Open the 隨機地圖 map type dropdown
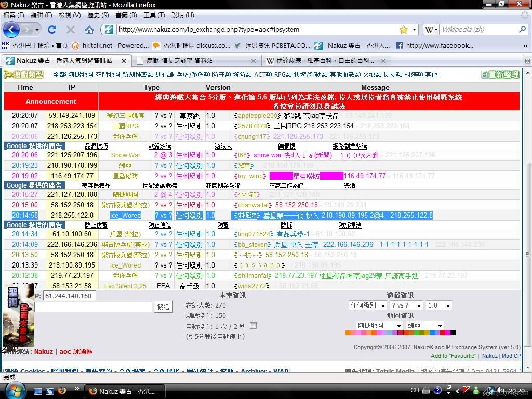Image resolution: width=532 pixels, height=399 pixels. [x=379, y=326]
